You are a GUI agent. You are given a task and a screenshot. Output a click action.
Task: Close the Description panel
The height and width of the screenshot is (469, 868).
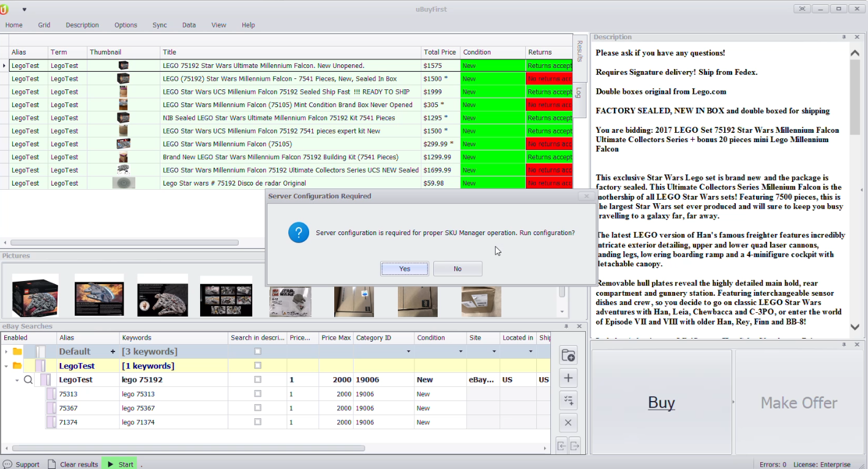856,37
